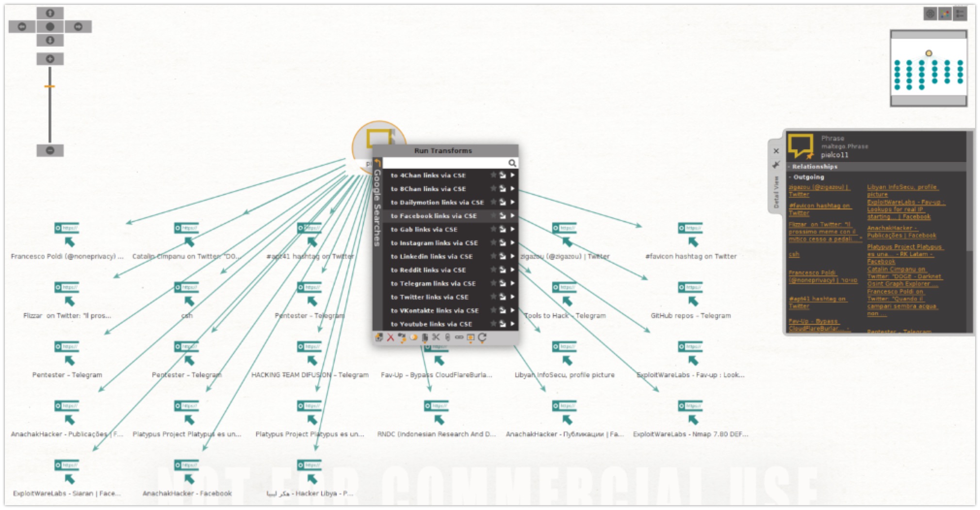The width and height of the screenshot is (980, 510).
Task: Click the colored dots layout icon at top right
Action: pos(945,14)
